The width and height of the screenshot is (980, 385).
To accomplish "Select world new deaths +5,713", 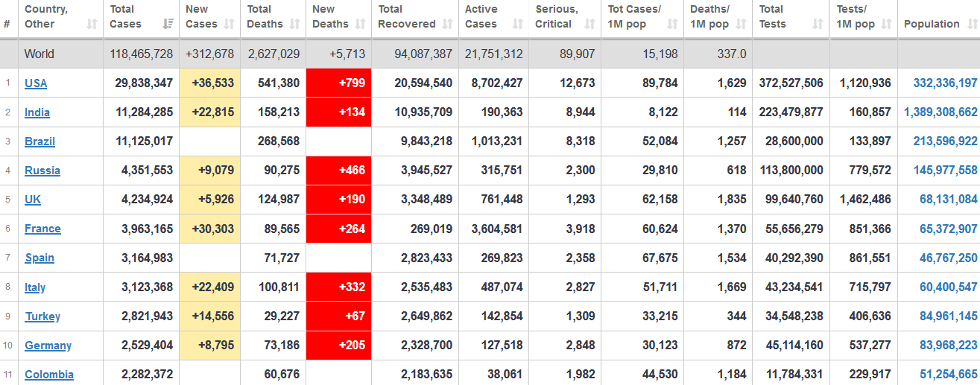I will coord(347,54).
